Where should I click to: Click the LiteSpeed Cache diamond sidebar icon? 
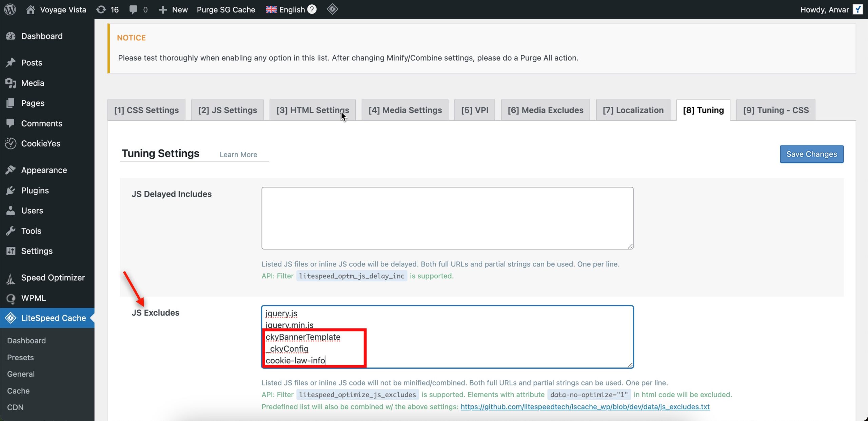pyautogui.click(x=11, y=318)
